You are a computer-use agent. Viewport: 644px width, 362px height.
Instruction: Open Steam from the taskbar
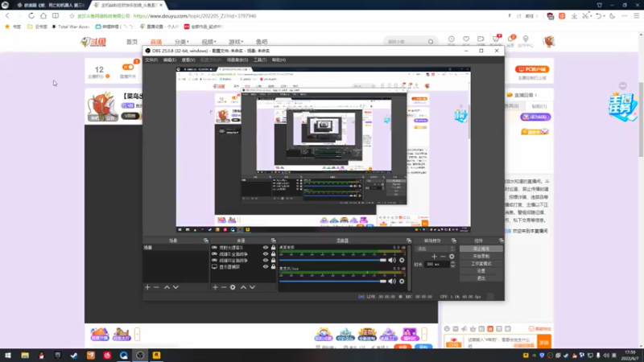coord(74,356)
